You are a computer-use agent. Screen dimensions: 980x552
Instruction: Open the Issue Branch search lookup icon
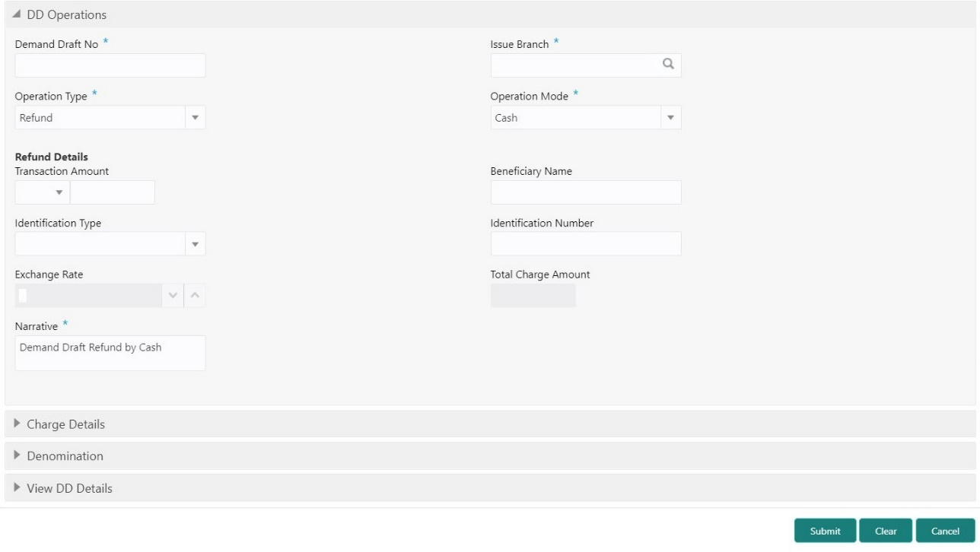(x=668, y=65)
